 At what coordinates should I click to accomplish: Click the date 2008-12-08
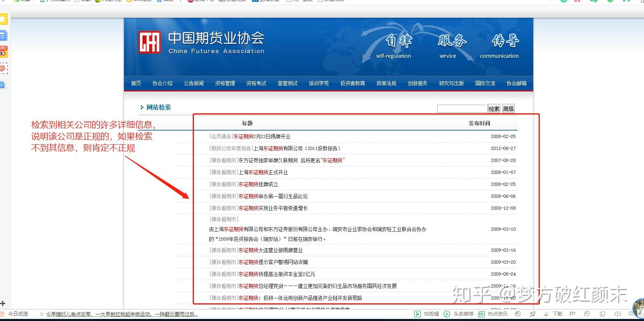(503, 208)
